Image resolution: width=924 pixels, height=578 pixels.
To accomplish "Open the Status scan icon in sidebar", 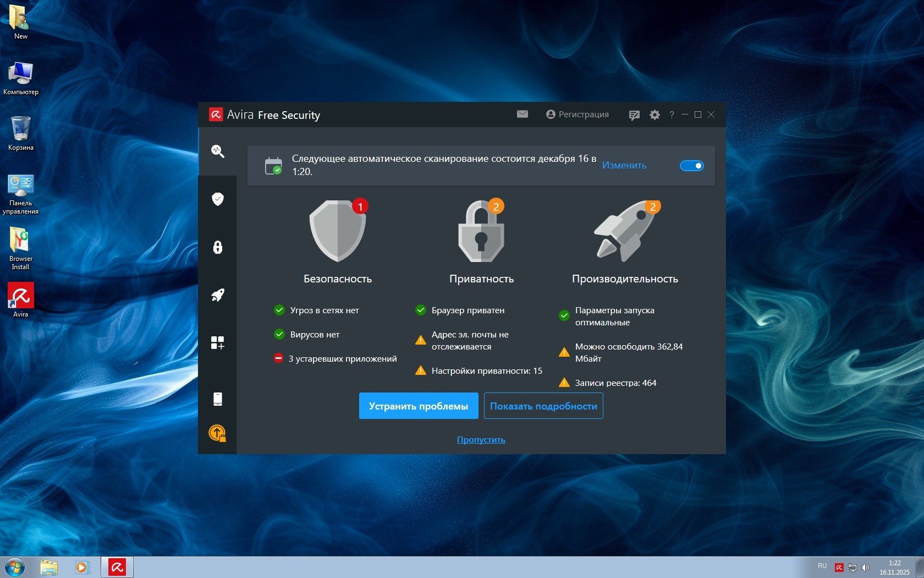I will click(218, 151).
